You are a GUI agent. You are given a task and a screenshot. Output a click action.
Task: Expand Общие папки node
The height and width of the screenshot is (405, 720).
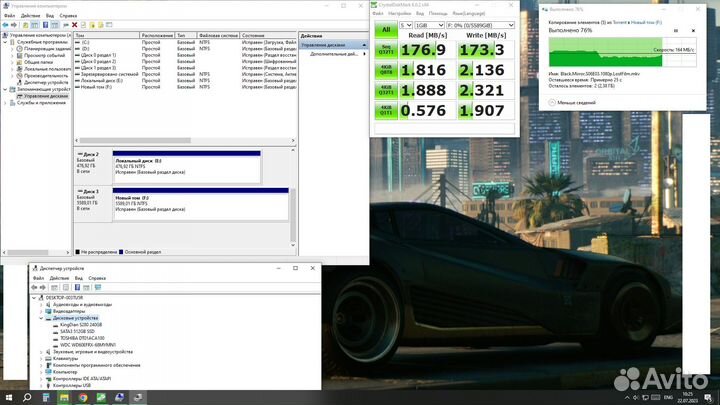click(12, 62)
